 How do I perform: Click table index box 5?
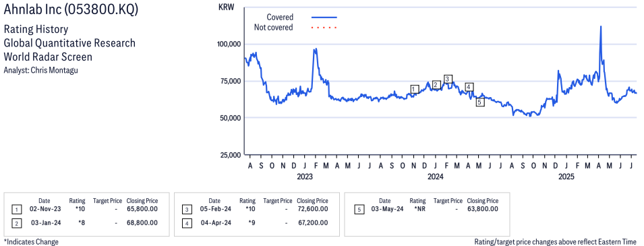click(x=359, y=210)
